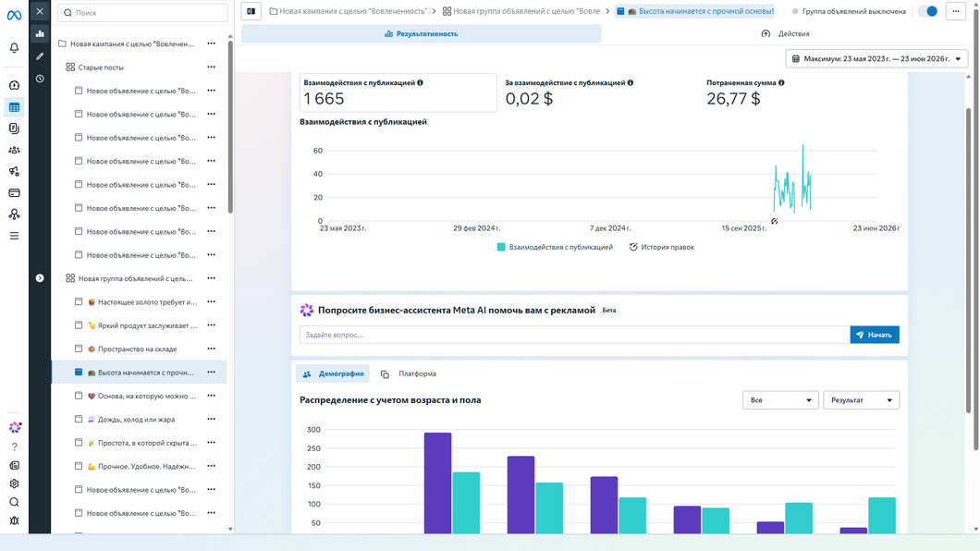Click the Высота начинается breadcrumb item
This screenshot has height=551, width=980.
pos(694,11)
